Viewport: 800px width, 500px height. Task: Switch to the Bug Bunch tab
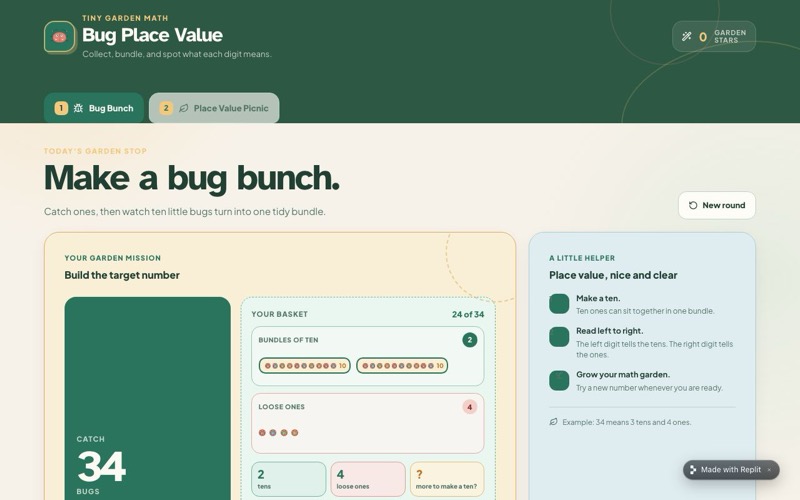pos(94,108)
